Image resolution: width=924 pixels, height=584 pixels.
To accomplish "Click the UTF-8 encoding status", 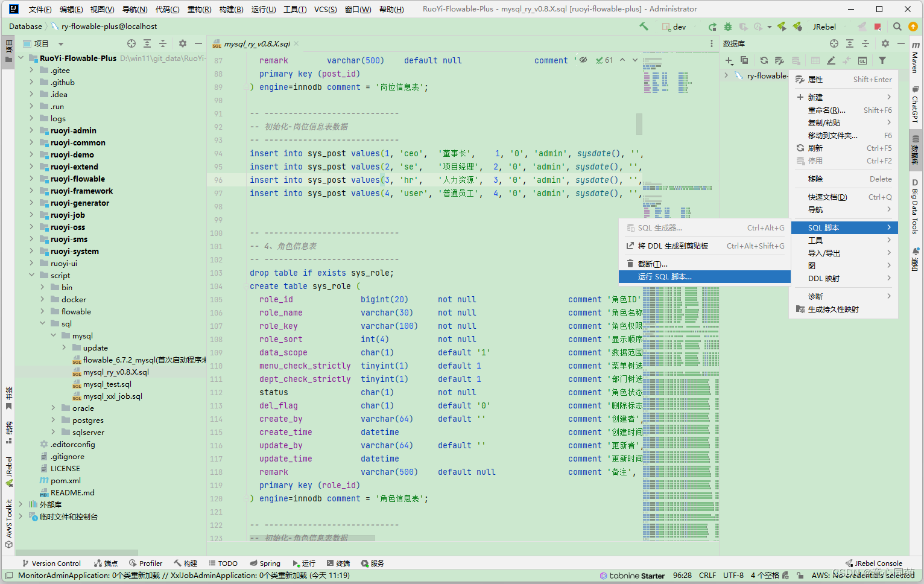I will coord(733,576).
